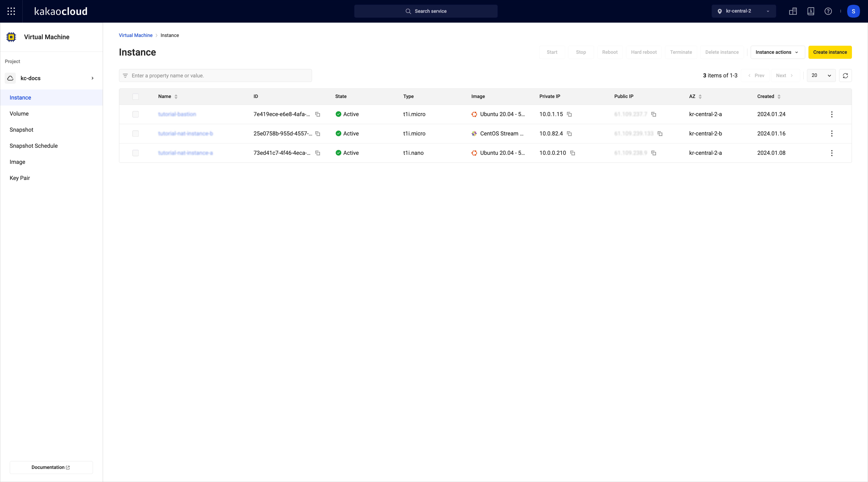This screenshot has height=482, width=868.
Task: Click the Delete instance button
Action: pyautogui.click(x=722, y=52)
